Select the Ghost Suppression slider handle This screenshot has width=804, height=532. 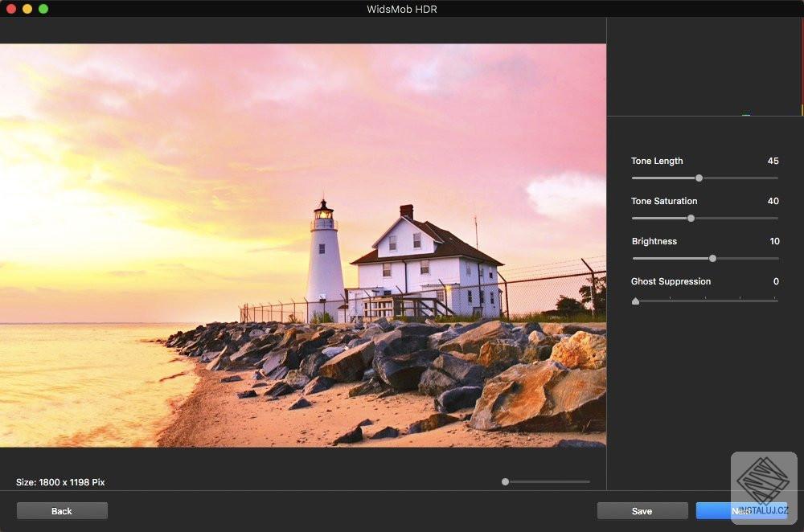click(635, 301)
